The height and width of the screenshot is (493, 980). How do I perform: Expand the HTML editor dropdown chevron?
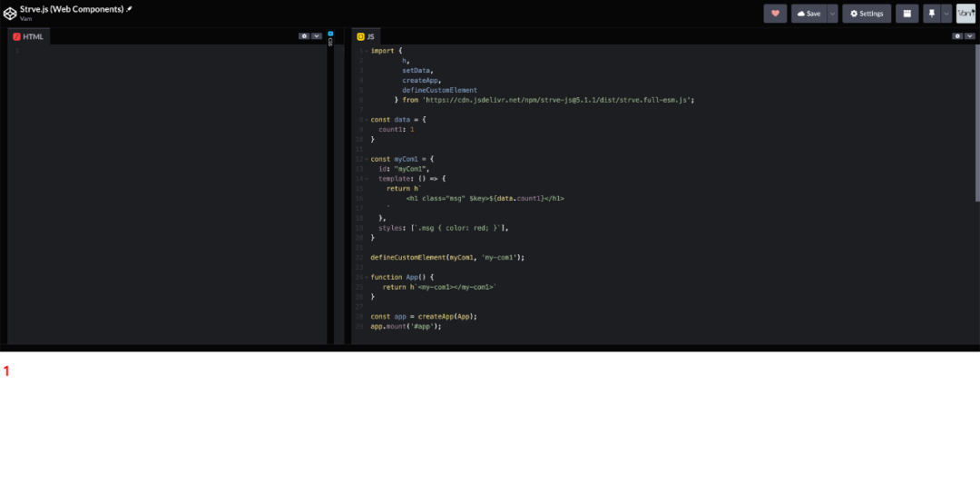tap(317, 36)
